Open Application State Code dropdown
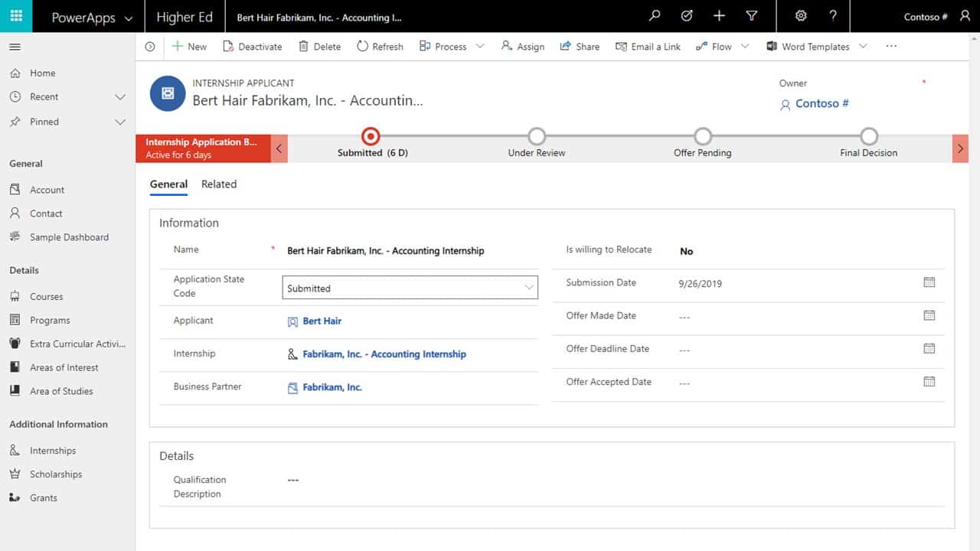Screen dimensions: 980x551 (410, 288)
